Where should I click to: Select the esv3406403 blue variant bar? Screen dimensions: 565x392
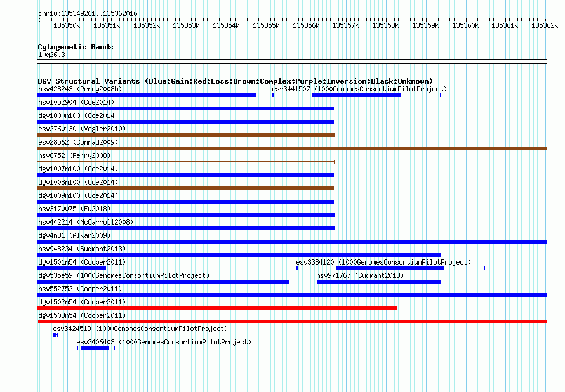(96, 348)
